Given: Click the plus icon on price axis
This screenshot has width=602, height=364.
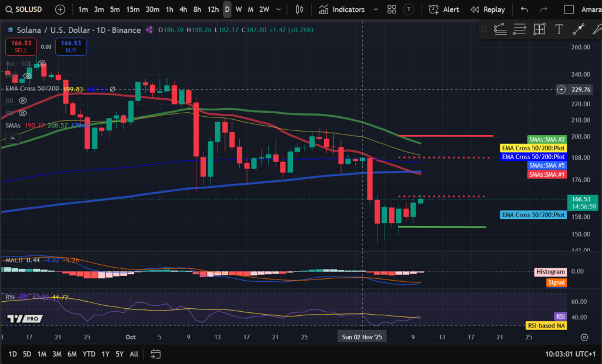Looking at the screenshot, I should pos(561,90).
